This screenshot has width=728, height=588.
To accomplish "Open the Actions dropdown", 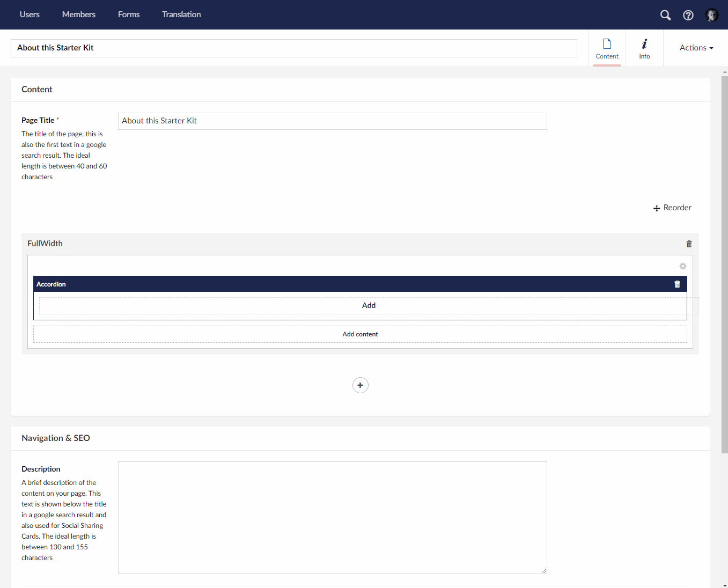I will 695,48.
